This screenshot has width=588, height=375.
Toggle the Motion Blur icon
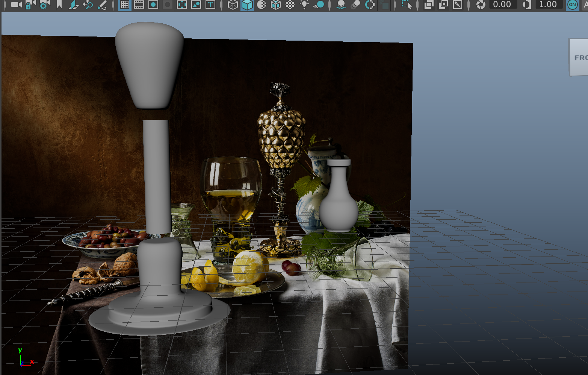(x=355, y=5)
